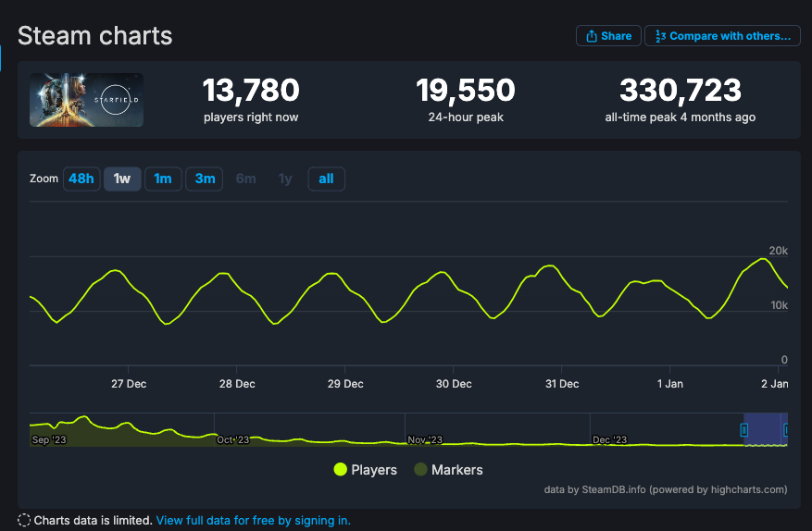Viewport: 812px width, 531px height.
Task: Click the disabled 1y zoom option
Action: (285, 179)
